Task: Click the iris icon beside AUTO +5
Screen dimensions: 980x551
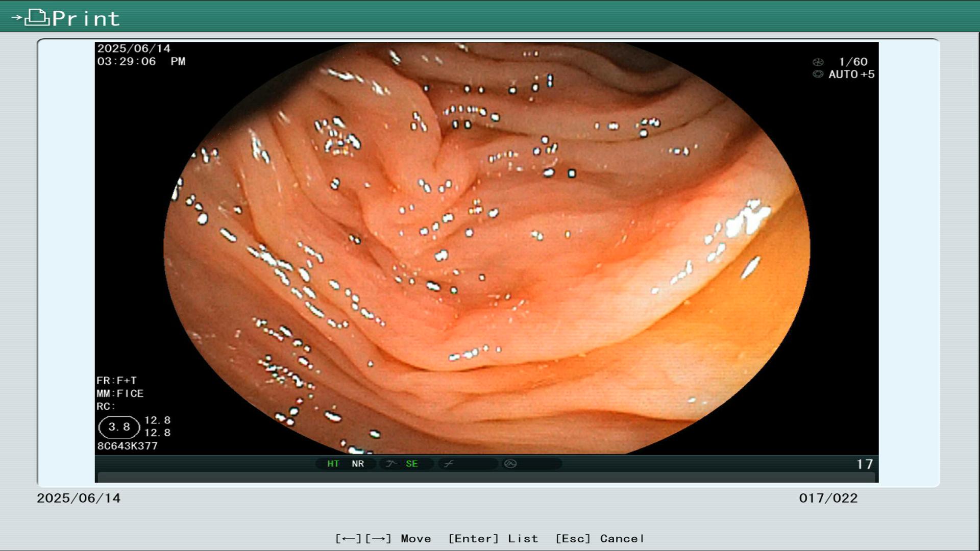Action: click(818, 74)
